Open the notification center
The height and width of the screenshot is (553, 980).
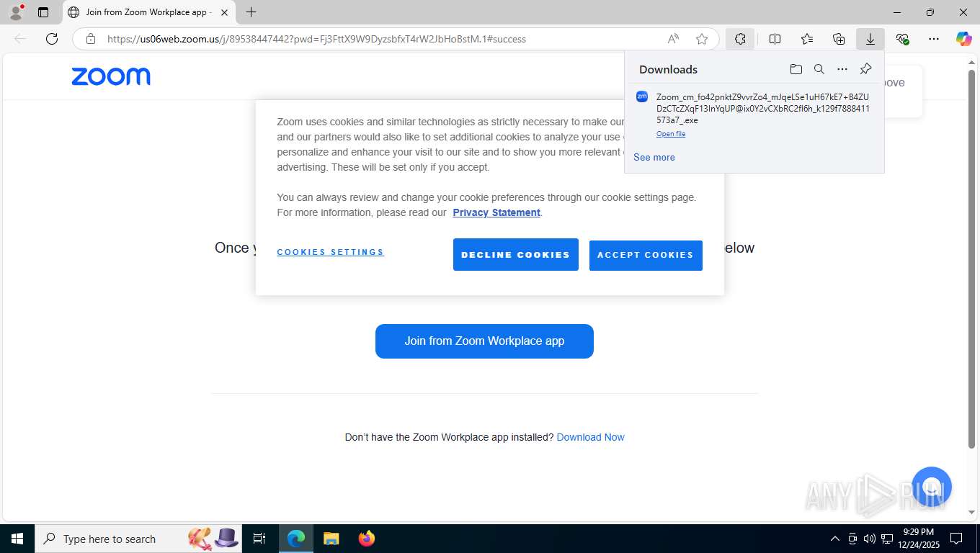pos(956,539)
